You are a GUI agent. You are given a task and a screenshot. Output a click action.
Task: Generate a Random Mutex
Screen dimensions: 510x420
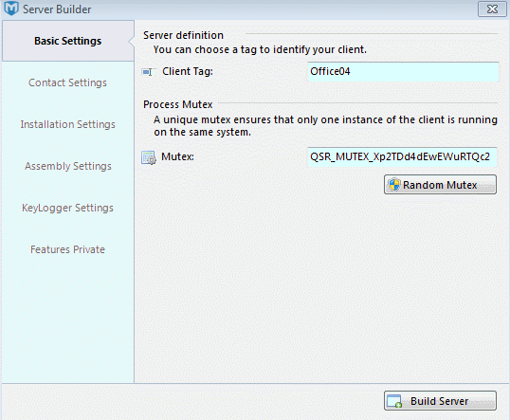pos(440,185)
